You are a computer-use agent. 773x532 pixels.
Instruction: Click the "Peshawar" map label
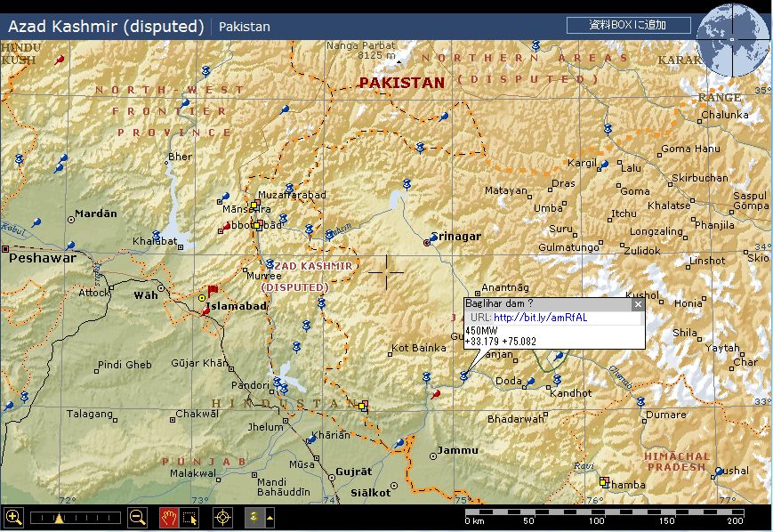click(x=43, y=258)
